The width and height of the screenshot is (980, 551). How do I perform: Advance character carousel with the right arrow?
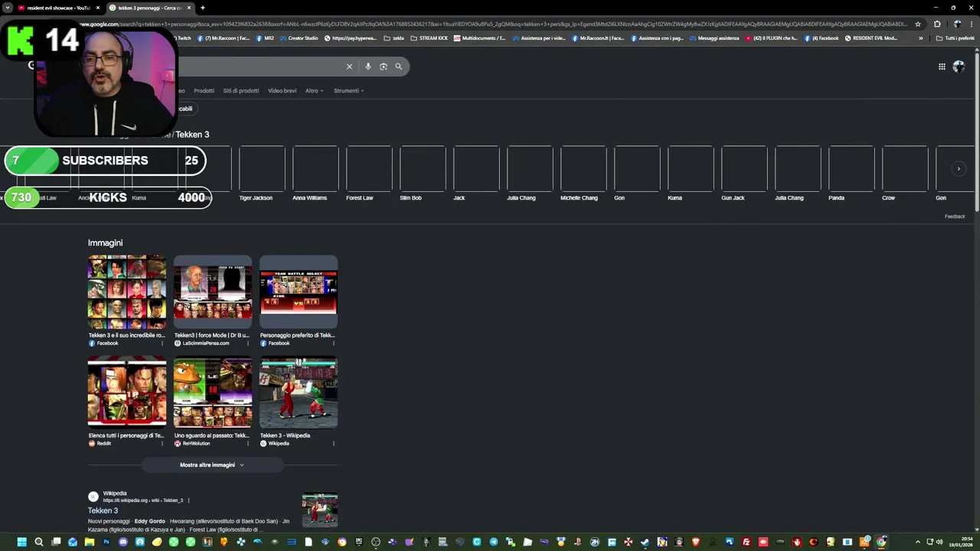click(959, 169)
